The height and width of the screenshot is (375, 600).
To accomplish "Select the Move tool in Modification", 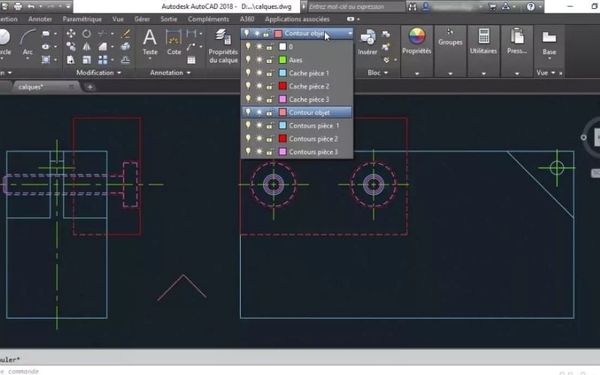I will coord(71,34).
